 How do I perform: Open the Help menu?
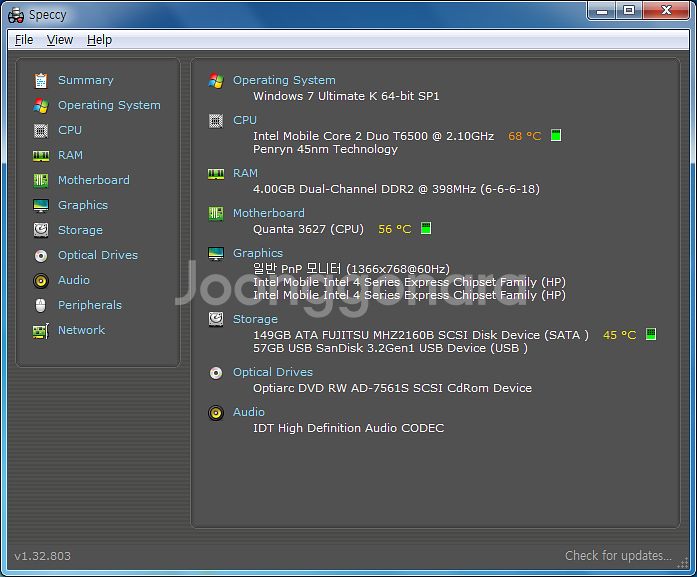point(100,40)
